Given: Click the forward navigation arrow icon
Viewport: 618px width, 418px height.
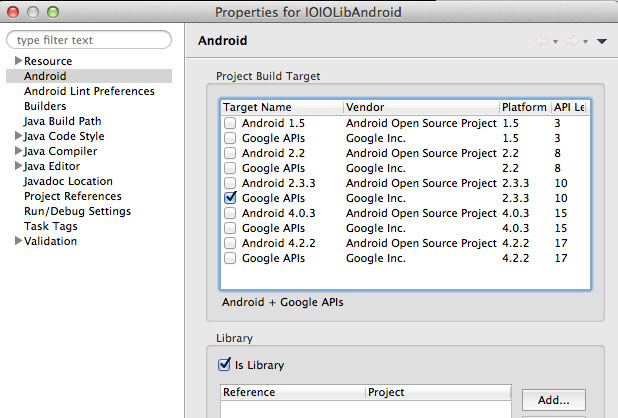Looking at the screenshot, I should [x=572, y=41].
